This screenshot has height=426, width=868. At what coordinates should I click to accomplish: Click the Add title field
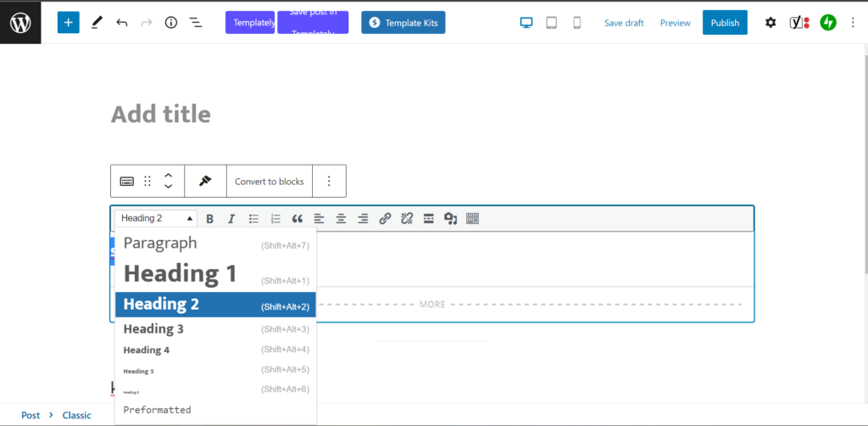[x=161, y=115]
